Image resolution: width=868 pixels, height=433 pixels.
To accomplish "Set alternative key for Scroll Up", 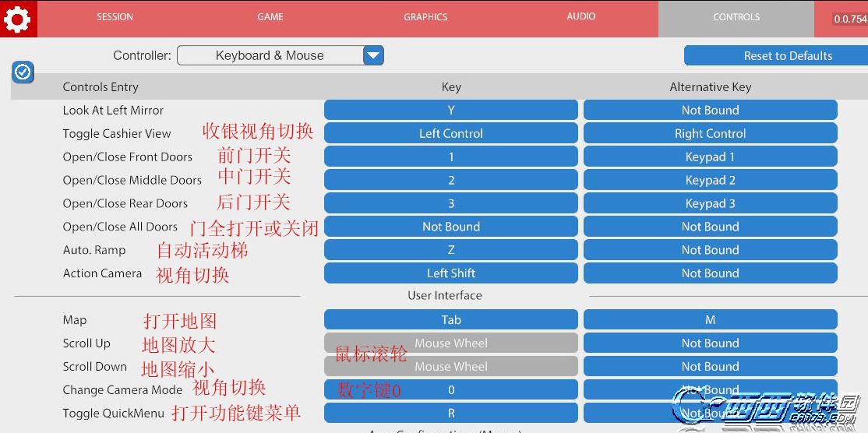I will click(711, 343).
